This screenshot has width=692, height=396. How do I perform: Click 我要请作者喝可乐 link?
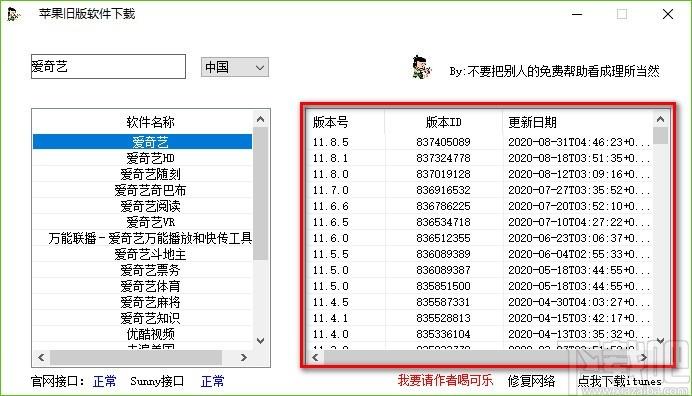coord(445,380)
